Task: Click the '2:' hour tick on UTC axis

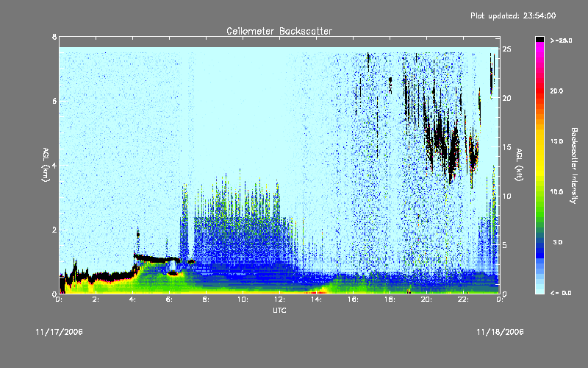Action: (x=96, y=300)
